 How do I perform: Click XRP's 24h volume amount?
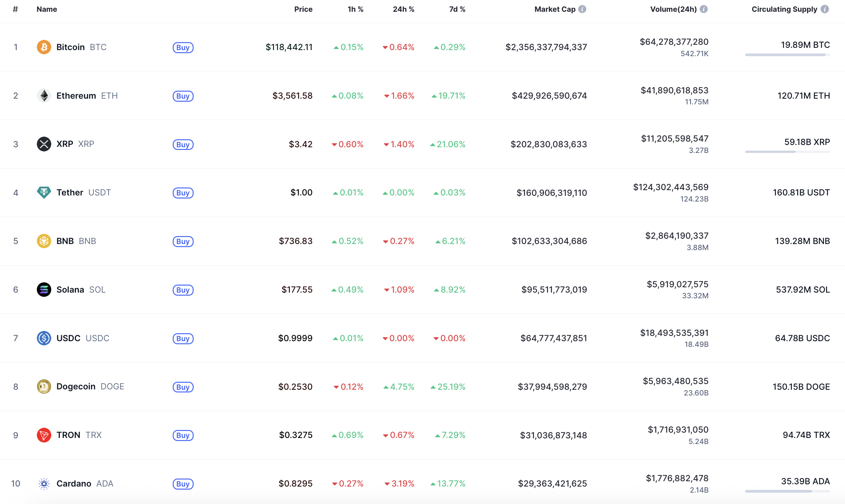(675, 139)
